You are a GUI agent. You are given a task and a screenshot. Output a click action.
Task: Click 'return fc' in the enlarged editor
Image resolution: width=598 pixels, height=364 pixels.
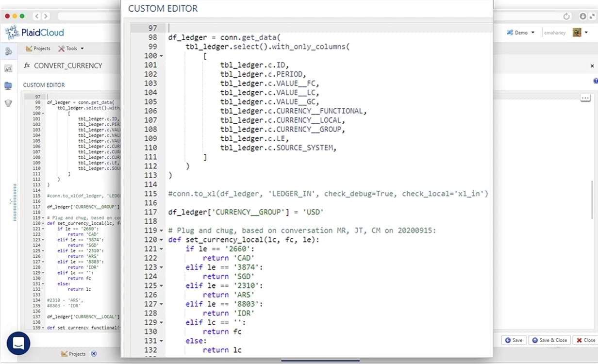coord(222,332)
